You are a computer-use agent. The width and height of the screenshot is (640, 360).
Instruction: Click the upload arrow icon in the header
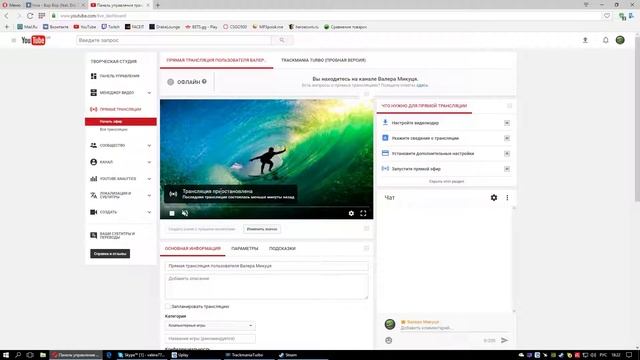click(585, 40)
